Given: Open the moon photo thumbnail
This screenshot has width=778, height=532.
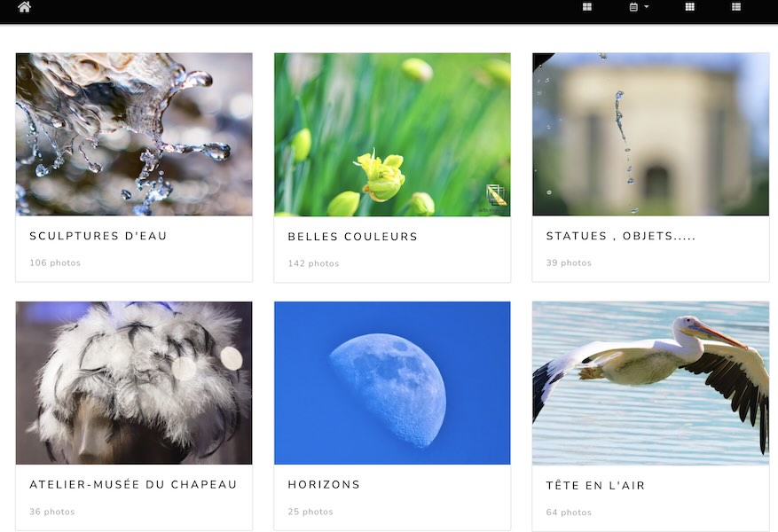Looking at the screenshot, I should pos(392,383).
